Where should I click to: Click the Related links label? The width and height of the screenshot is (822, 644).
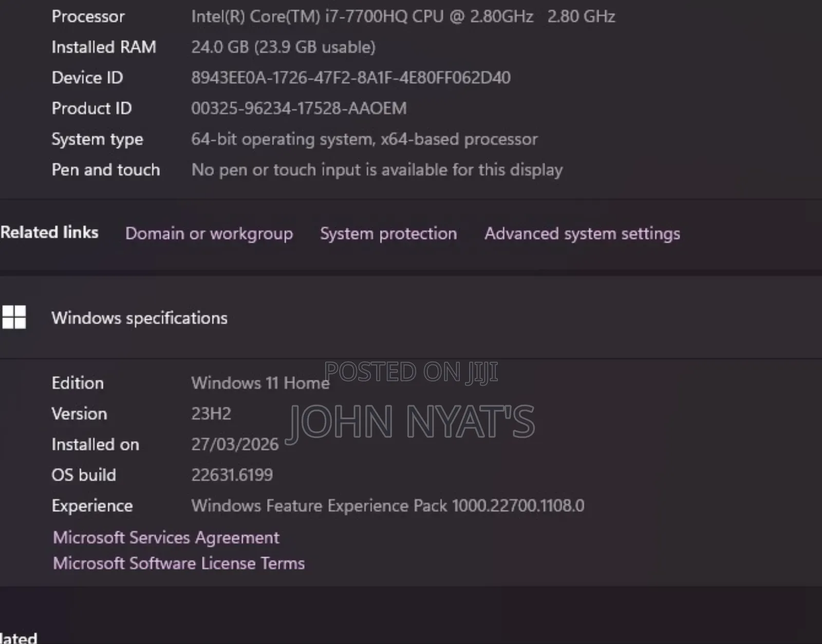click(49, 233)
